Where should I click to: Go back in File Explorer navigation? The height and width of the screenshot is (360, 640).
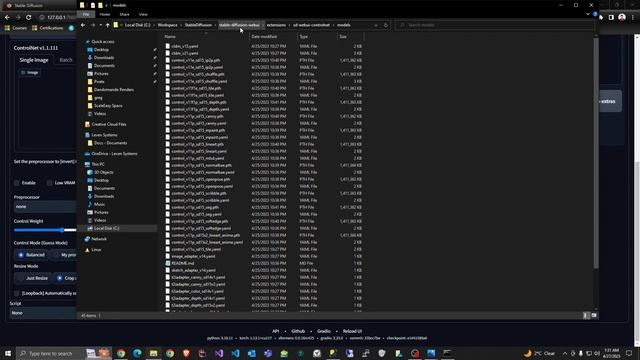pos(83,25)
